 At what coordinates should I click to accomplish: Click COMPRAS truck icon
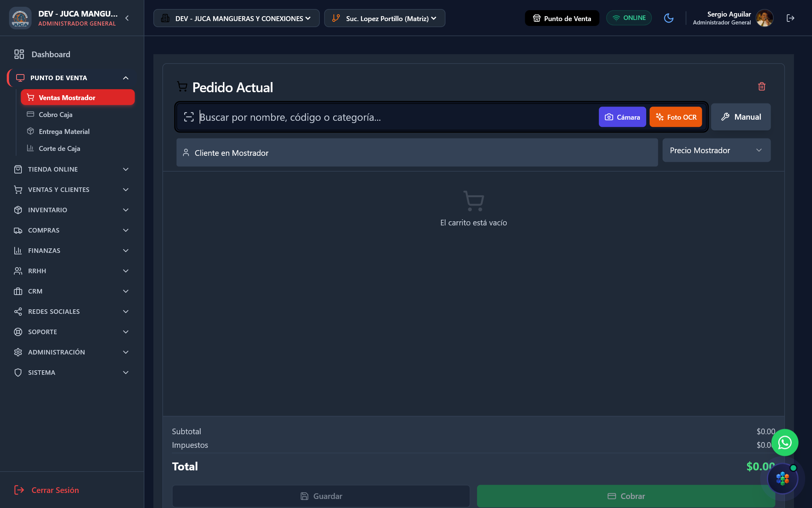tap(18, 230)
